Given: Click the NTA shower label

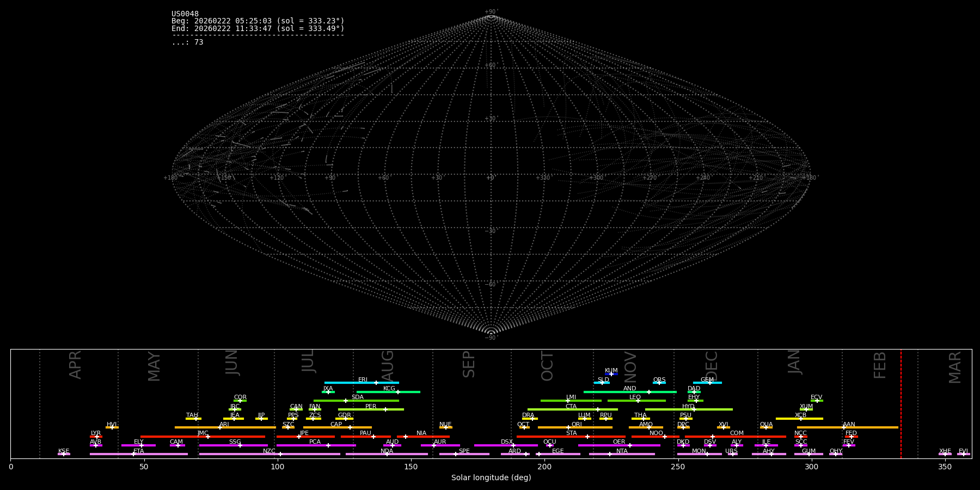Looking at the screenshot, I should pyautogui.click(x=622, y=451).
